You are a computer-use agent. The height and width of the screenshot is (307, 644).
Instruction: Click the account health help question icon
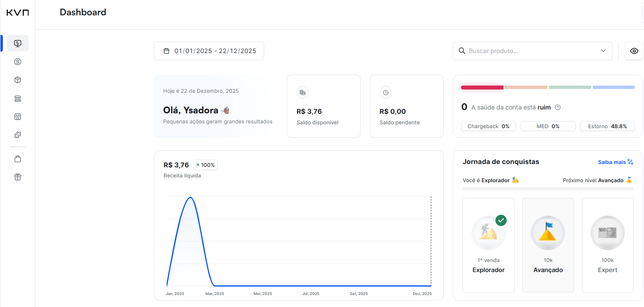point(558,108)
